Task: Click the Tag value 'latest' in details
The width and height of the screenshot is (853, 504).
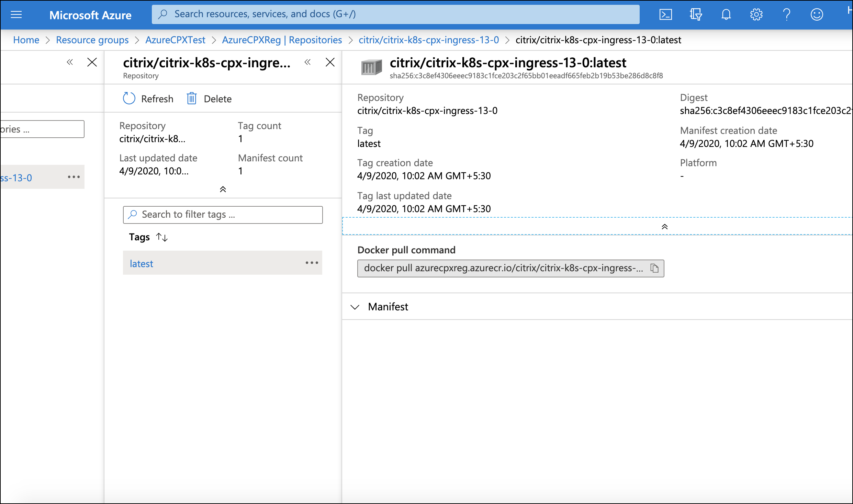Action: pos(369,144)
